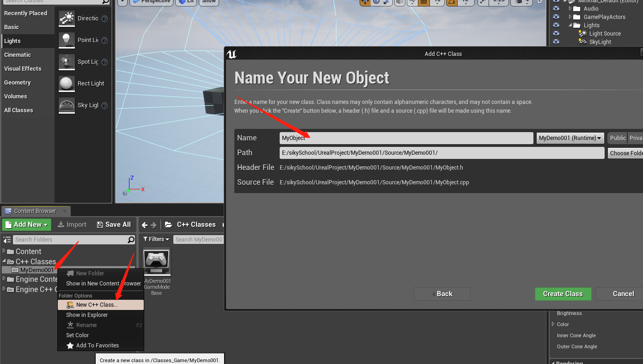Image resolution: width=643 pixels, height=364 pixels.
Task: Select the Spot Light icon
Action: tap(67, 62)
